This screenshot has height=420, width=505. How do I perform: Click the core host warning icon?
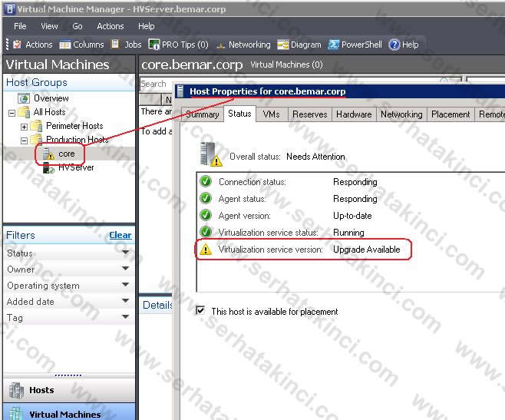pyautogui.click(x=48, y=154)
